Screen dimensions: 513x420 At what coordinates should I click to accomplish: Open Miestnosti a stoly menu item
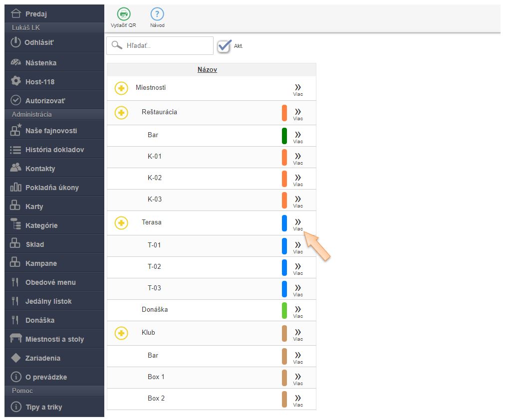tap(54, 339)
